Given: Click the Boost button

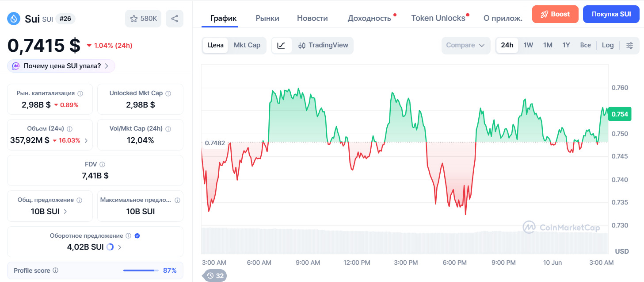Looking at the screenshot, I should [x=556, y=14].
